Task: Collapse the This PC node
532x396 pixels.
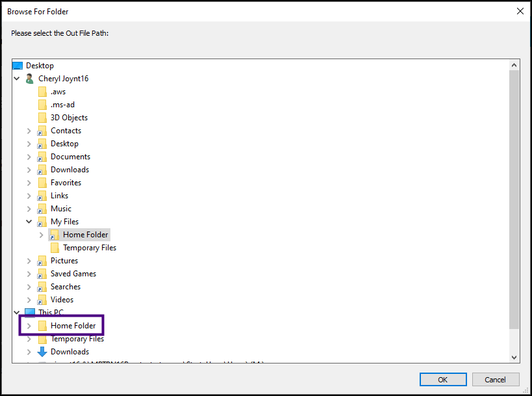Action: [x=17, y=312]
